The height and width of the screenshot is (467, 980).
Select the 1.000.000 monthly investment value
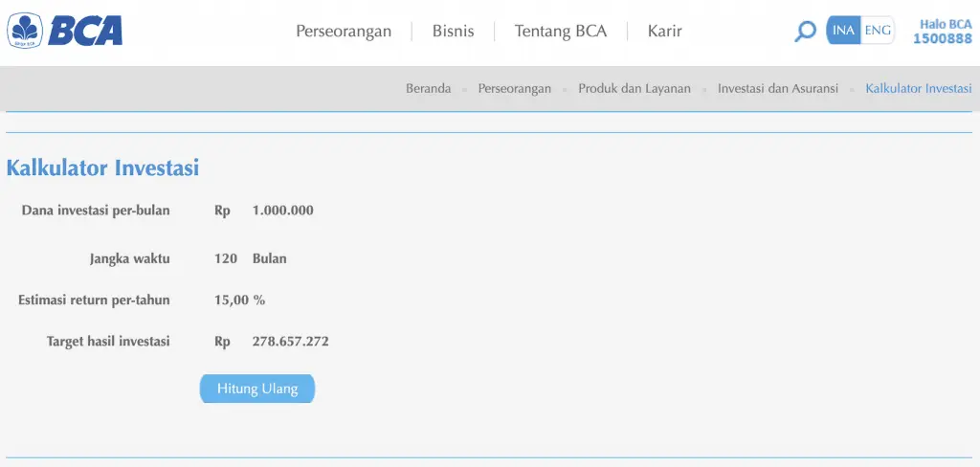pyautogui.click(x=283, y=211)
